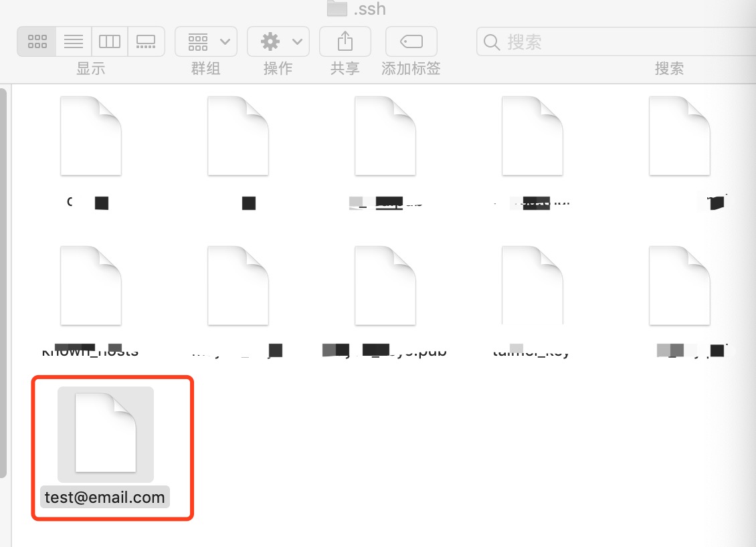Switch to gallery view
Image resolution: width=756 pixels, height=547 pixels.
tap(145, 41)
